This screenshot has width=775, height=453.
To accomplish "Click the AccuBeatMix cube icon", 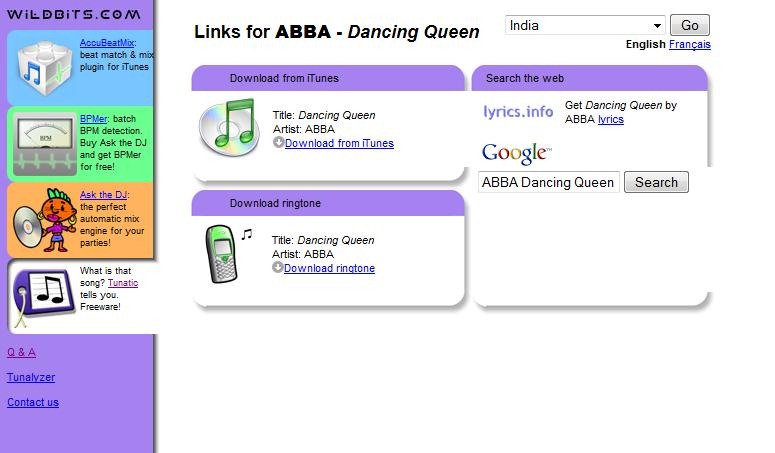I will click(x=43, y=69).
